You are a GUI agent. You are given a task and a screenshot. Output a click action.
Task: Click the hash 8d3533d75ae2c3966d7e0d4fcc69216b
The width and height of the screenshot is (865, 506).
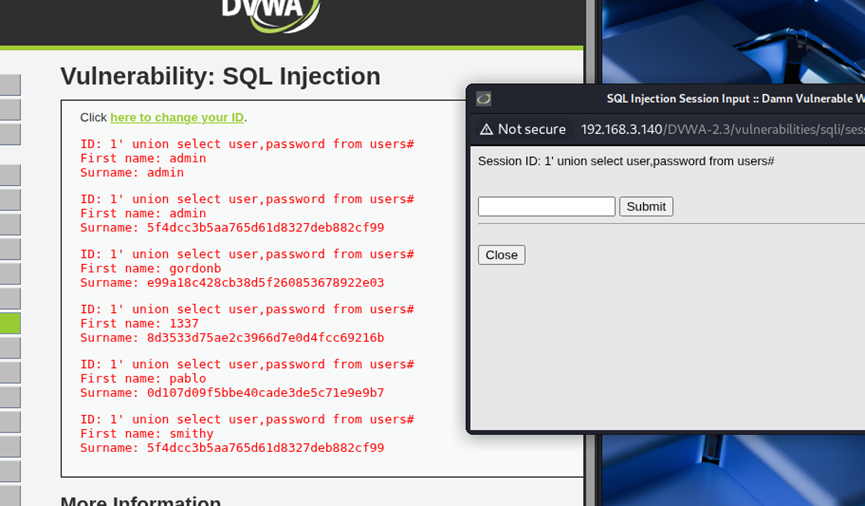pos(265,338)
